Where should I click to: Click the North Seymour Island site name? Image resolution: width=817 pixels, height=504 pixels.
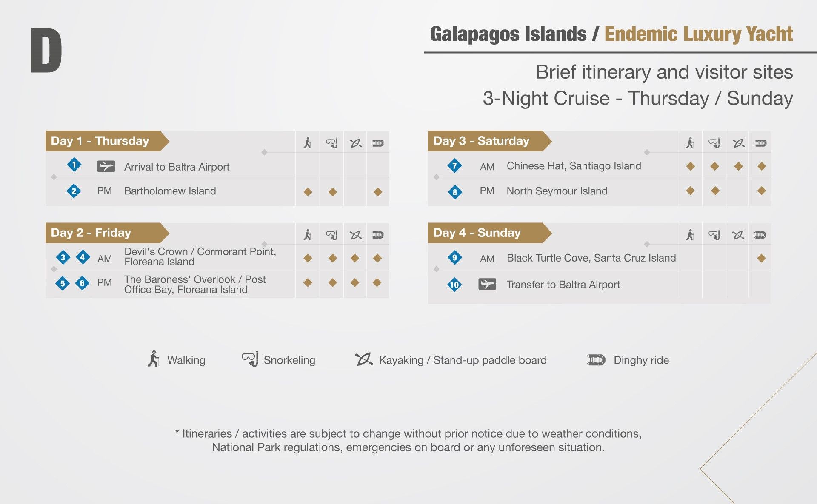pyautogui.click(x=557, y=191)
